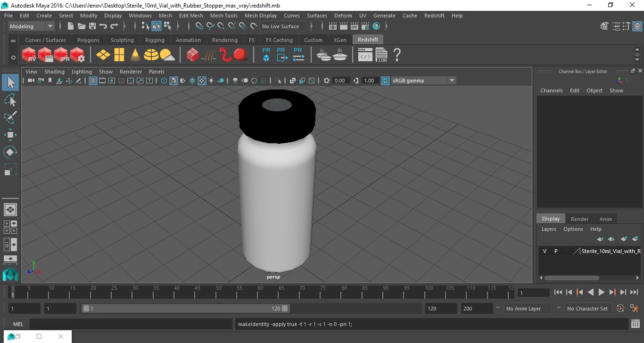
Task: Click the MEL command input field
Action: tap(131, 324)
